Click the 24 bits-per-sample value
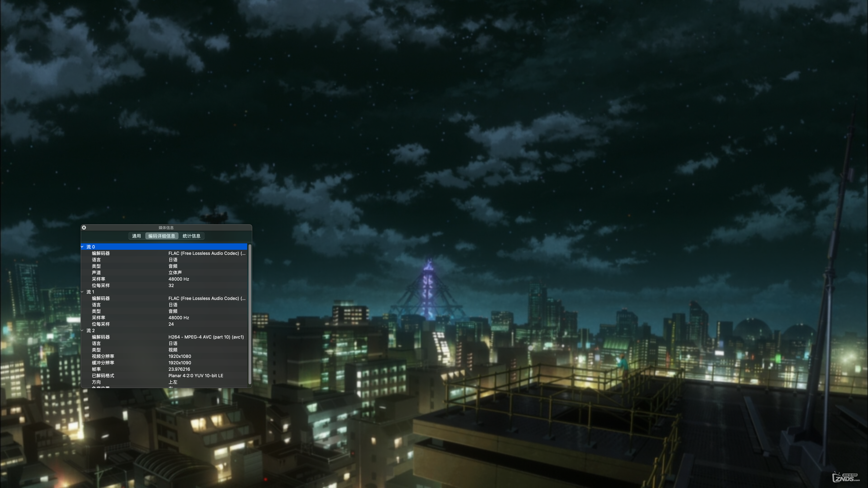 coord(171,324)
